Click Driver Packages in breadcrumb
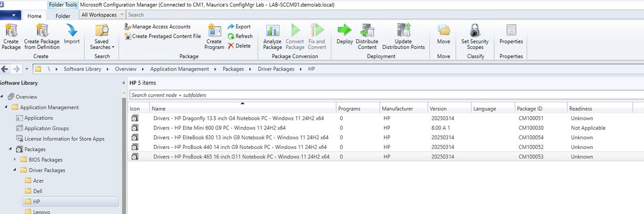The image size is (644, 214). [275, 69]
